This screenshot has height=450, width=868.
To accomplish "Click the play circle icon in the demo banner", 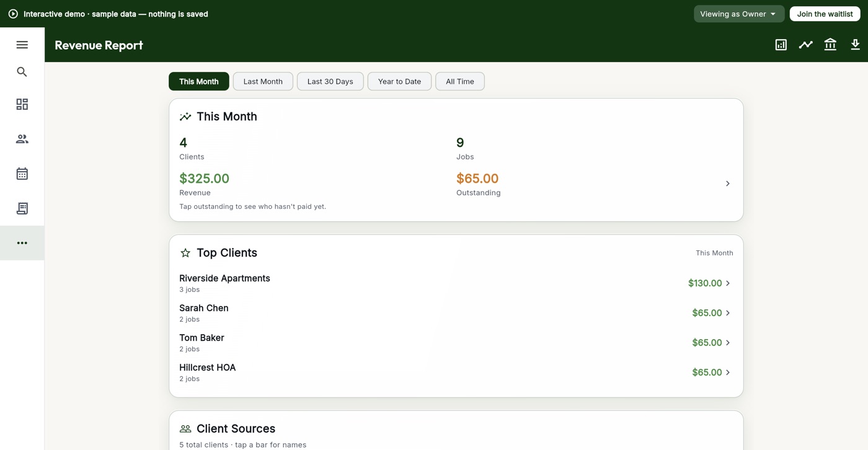I will point(13,14).
